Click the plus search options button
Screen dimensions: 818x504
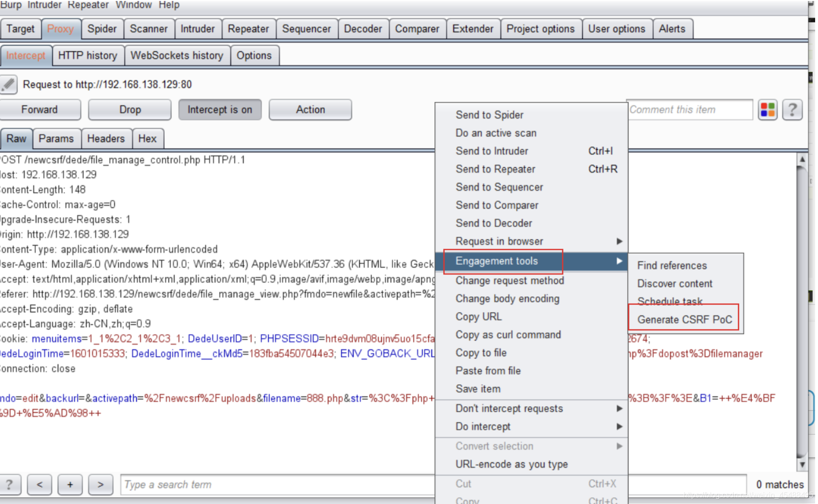70,484
